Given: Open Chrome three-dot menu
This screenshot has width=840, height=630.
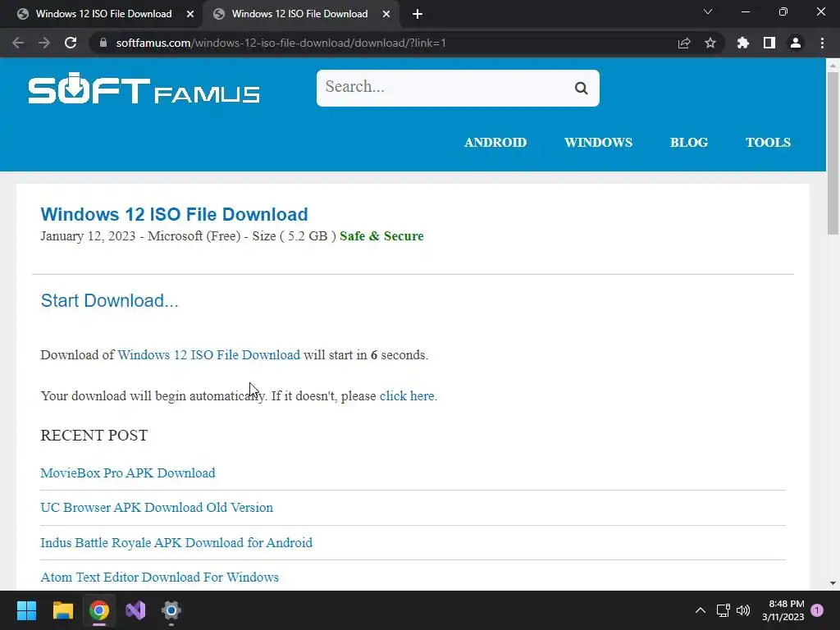Looking at the screenshot, I should click(822, 43).
